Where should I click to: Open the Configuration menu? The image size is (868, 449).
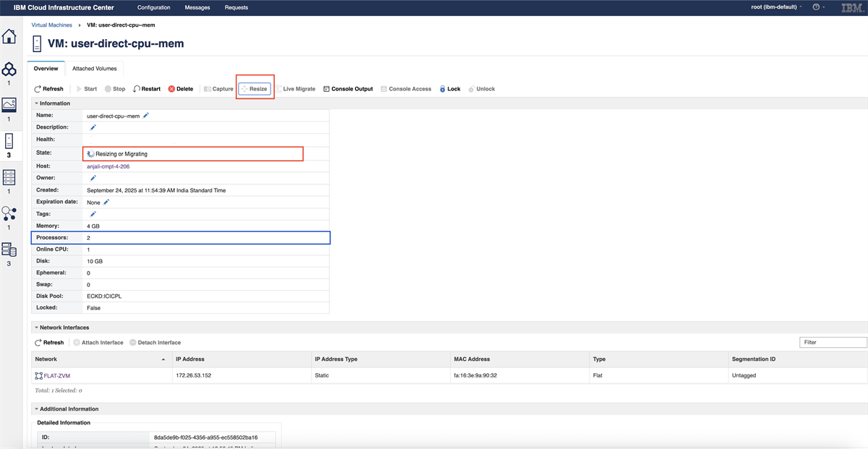click(154, 7)
